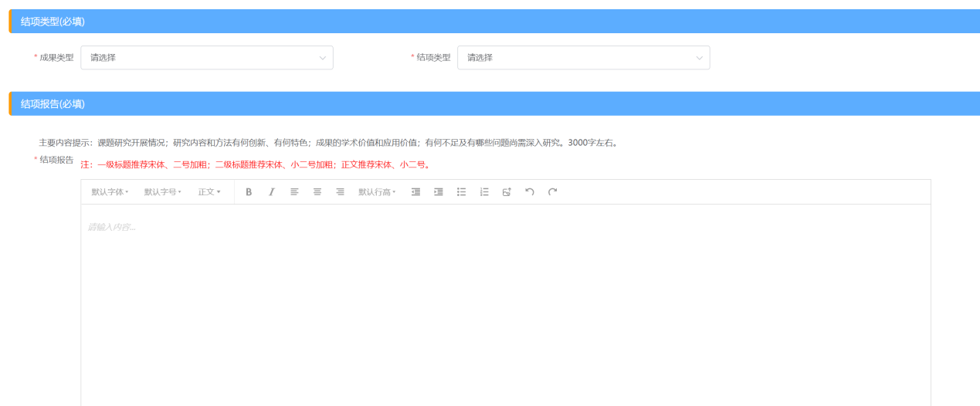Insert a numbered list
This screenshot has width=980, height=406.
coord(484,192)
